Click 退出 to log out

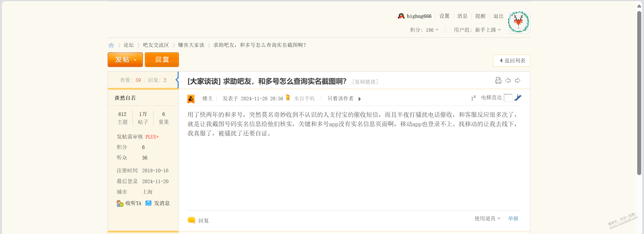coord(498,16)
